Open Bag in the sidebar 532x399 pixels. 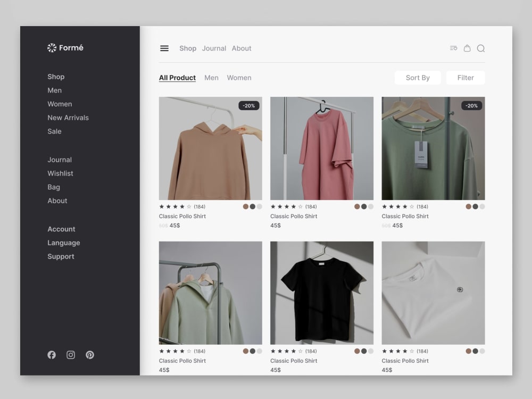tap(54, 187)
